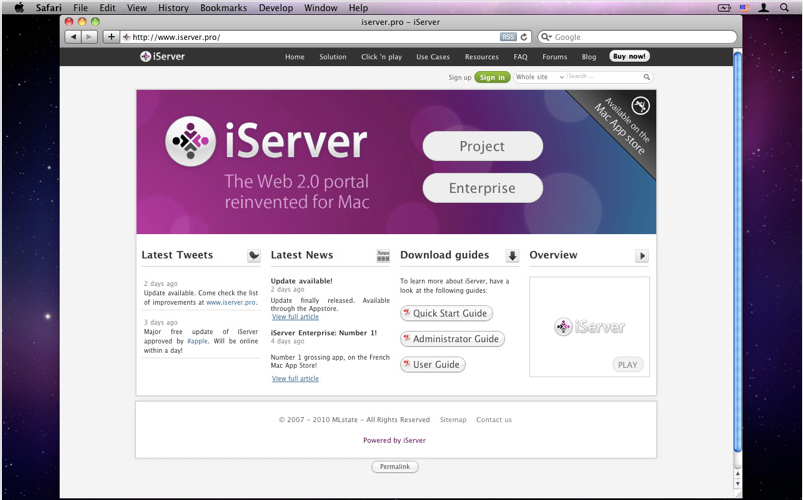Open the FAQ nav item

tap(520, 57)
